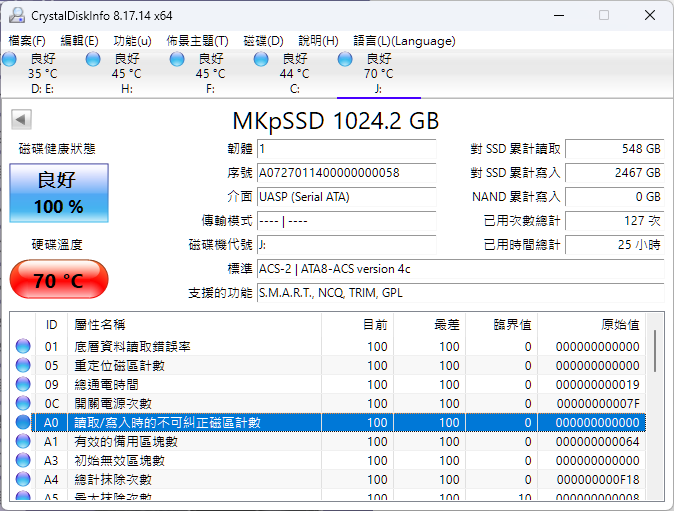Open the 檔案(F) menu
The image size is (674, 511).
tap(27, 41)
